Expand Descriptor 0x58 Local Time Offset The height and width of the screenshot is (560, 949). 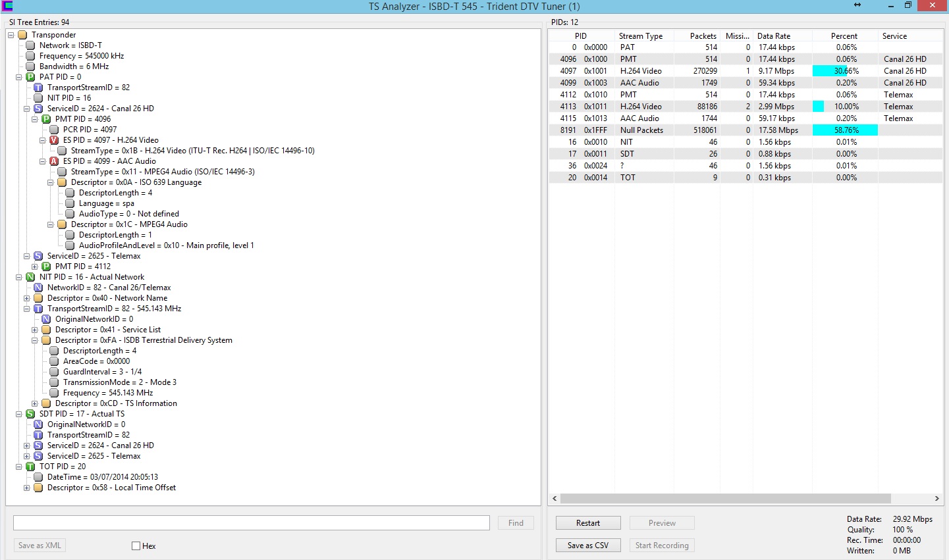point(27,488)
